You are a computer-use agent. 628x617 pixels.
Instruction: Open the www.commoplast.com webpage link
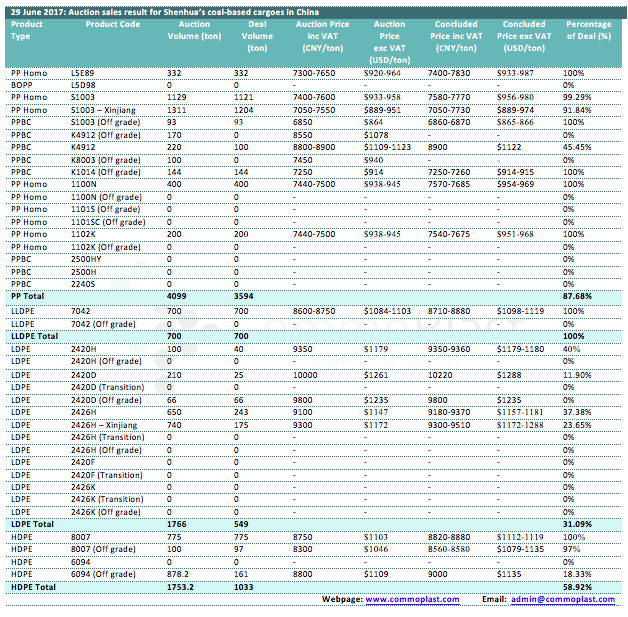coord(412,599)
